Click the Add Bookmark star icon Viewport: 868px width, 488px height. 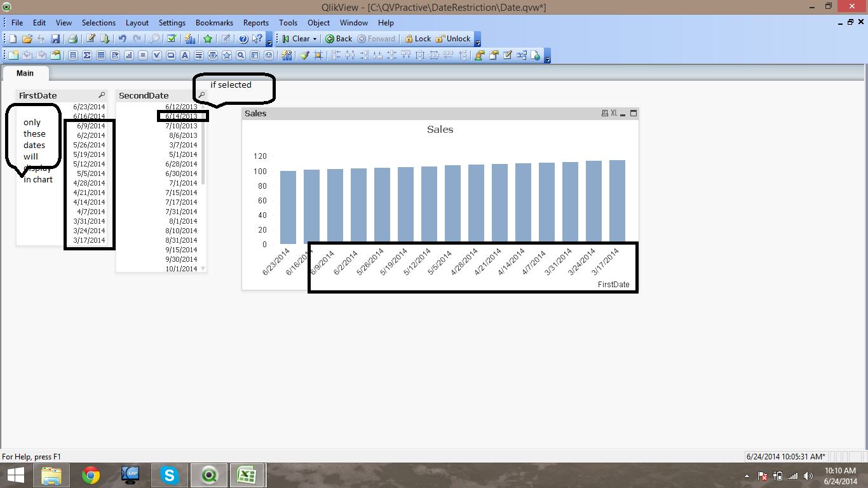click(x=208, y=39)
